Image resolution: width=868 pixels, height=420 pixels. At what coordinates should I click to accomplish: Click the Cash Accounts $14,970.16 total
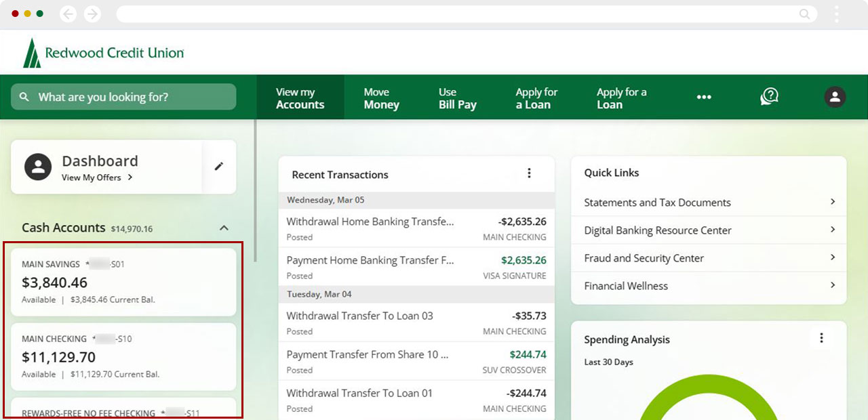[132, 229]
